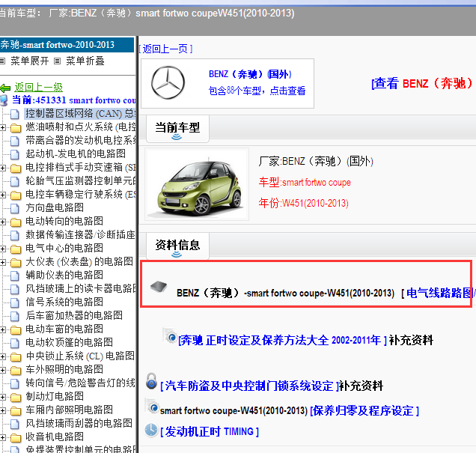Select 后车窗加热的电路图 tree item
The height and width of the screenshot is (453, 476).
pos(74,316)
